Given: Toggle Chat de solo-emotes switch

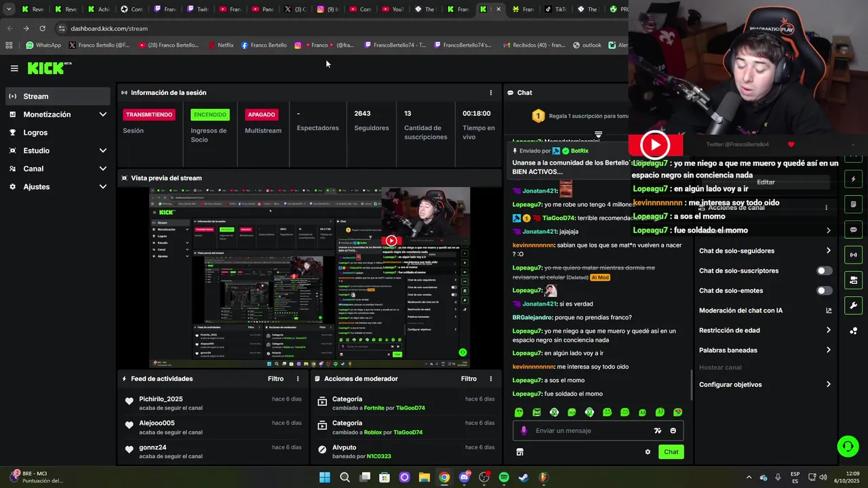Looking at the screenshot, I should 824,291.
